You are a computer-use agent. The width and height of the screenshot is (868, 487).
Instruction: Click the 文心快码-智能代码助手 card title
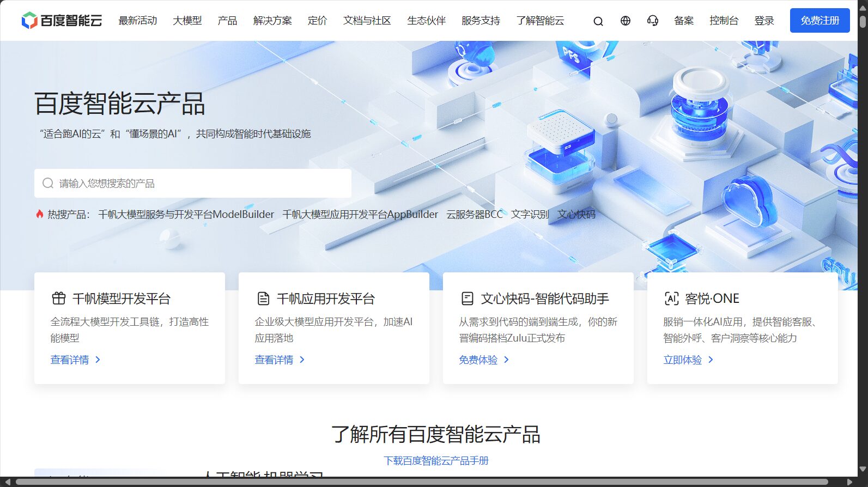(x=545, y=299)
